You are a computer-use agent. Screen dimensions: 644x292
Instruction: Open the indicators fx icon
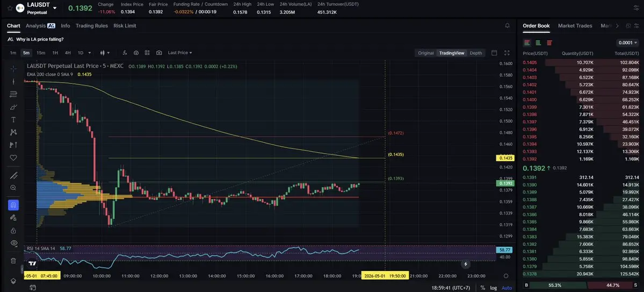coord(125,53)
